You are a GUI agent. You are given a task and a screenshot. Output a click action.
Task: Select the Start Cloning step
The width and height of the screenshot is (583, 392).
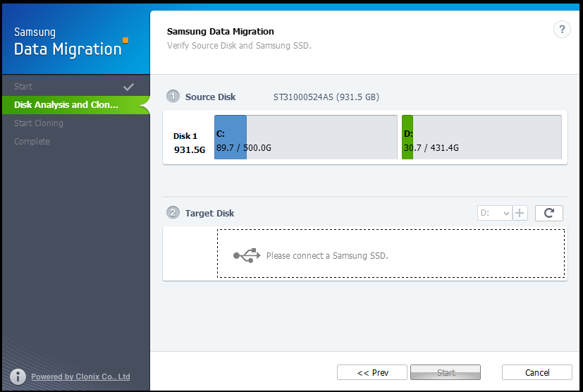pos(76,123)
